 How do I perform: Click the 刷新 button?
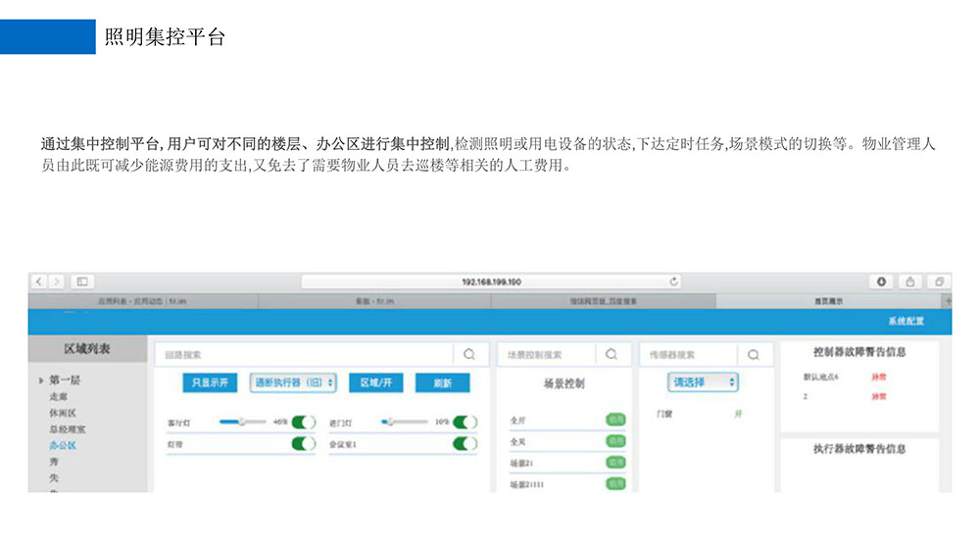[442, 383]
